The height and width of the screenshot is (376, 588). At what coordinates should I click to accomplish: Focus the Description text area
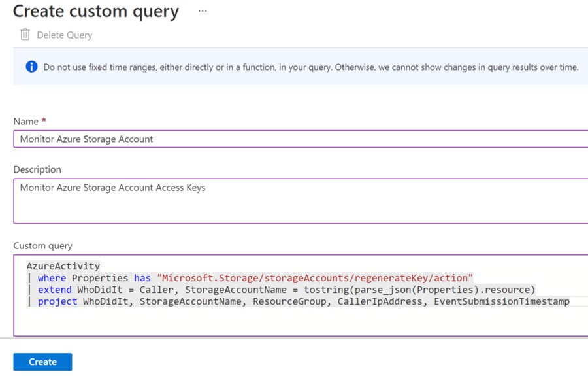301,201
